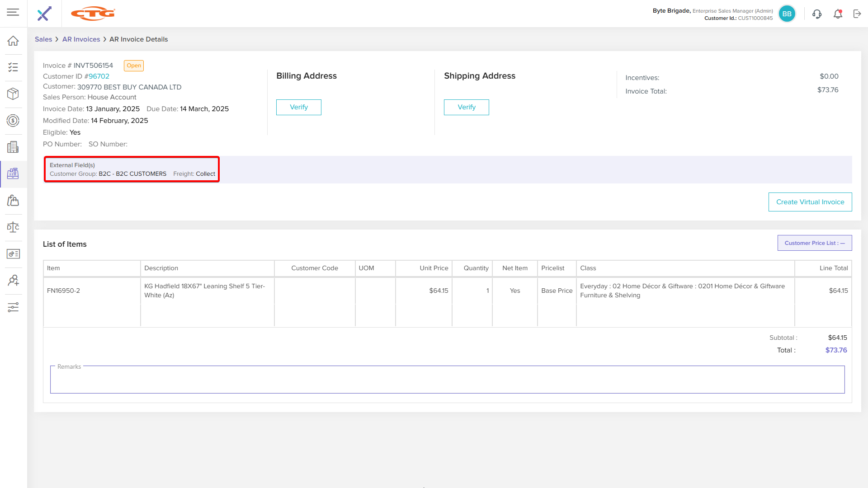Open Customer ID 96702 link
Viewport: 868px width, 488px height.
coord(99,76)
